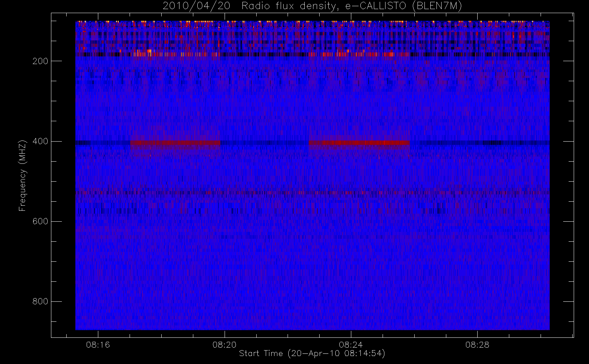Viewport: 589px width, 364px height.
Task: Click the 200 frequency tick label
Action: tap(40, 61)
